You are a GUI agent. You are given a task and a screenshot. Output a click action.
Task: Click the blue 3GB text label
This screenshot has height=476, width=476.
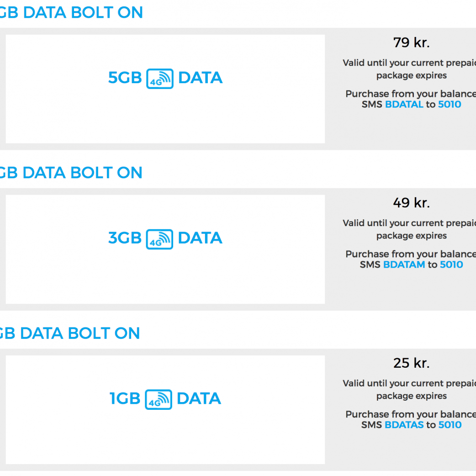[x=125, y=238]
